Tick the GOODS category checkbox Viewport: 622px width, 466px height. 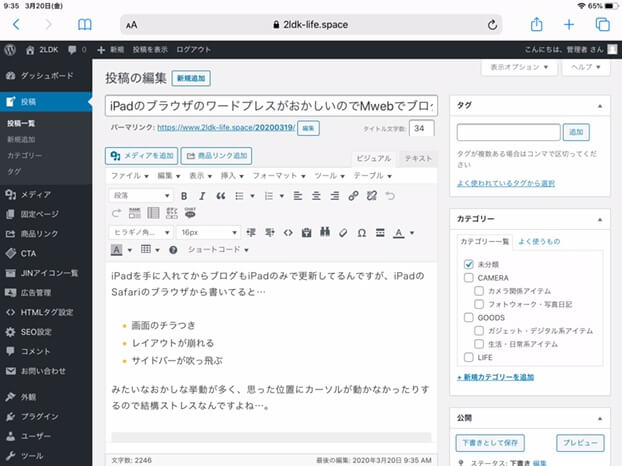pyautogui.click(x=469, y=317)
